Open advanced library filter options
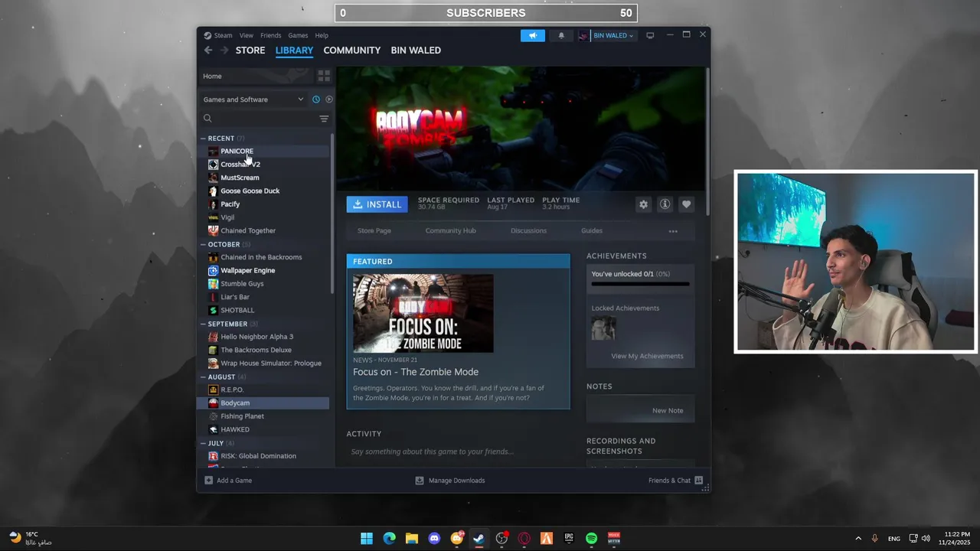The image size is (980, 551). (x=324, y=119)
